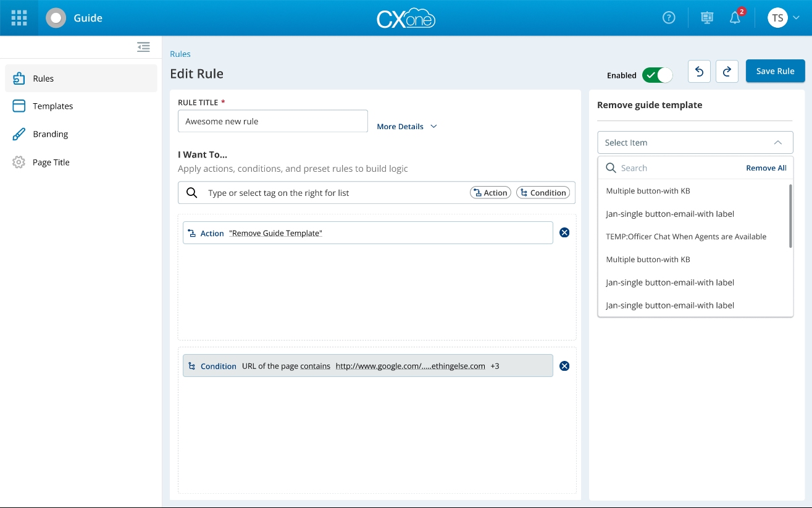This screenshot has height=508, width=812.
Task: Filter by the Action tag
Action: coord(490,193)
